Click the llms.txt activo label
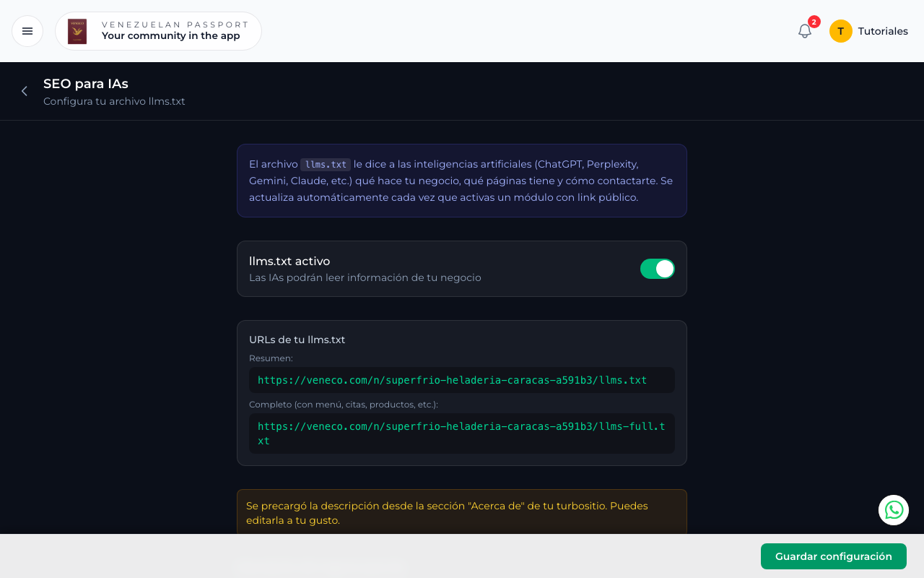The height and width of the screenshot is (578, 924). (289, 262)
